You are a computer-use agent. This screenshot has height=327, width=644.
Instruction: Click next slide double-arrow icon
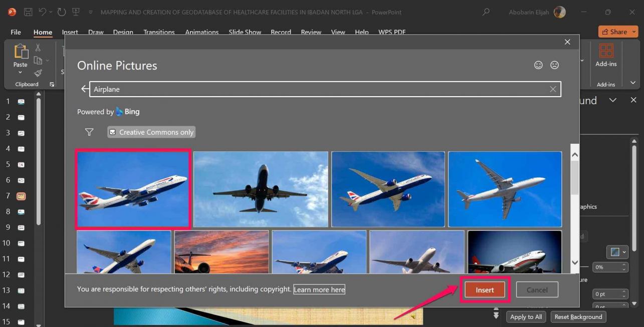coord(496,315)
